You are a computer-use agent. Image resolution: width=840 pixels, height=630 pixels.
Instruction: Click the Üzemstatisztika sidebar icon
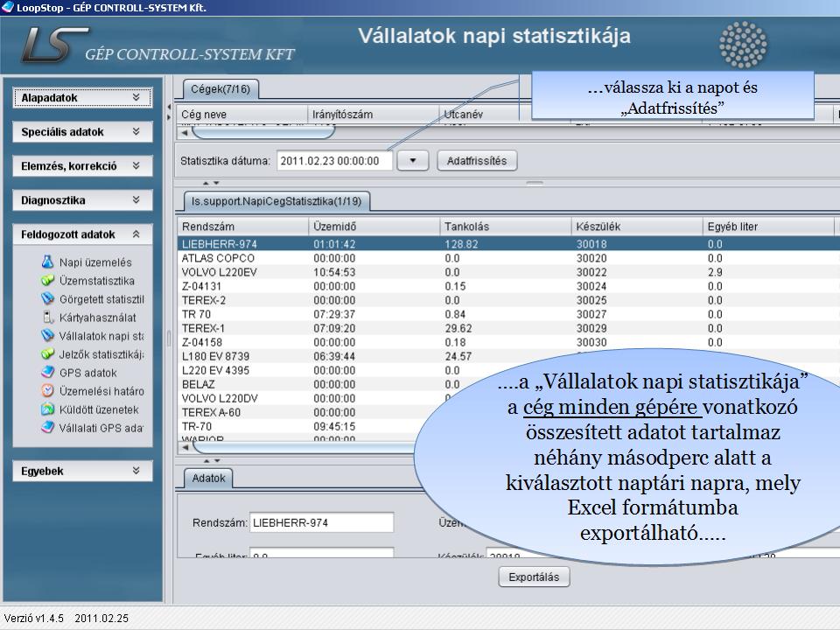48,281
